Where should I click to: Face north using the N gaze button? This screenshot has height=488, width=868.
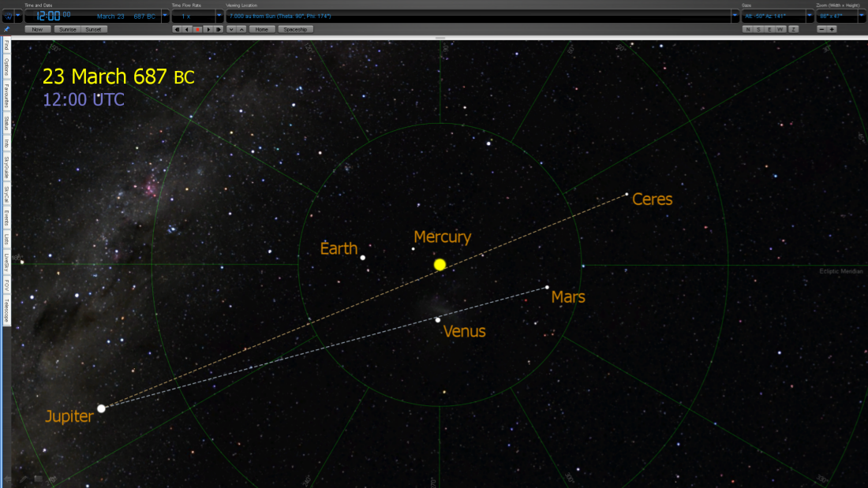[x=748, y=29]
